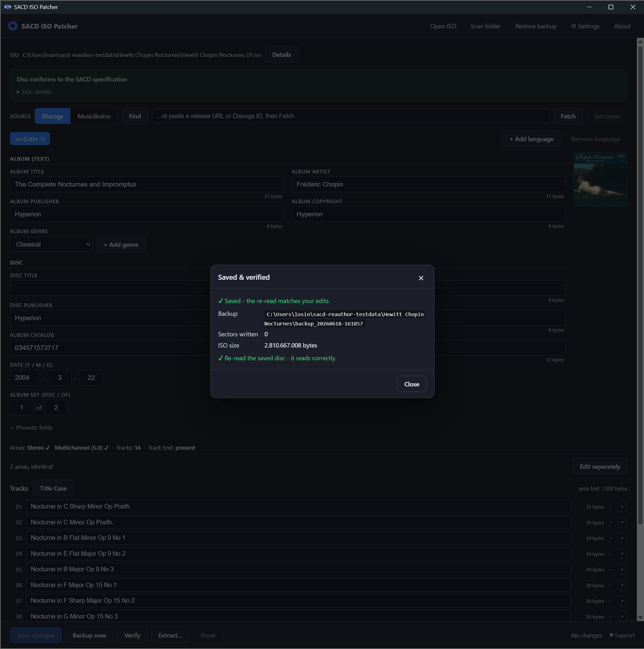Select the Discogs source toggle
This screenshot has height=649, width=644.
(x=53, y=116)
